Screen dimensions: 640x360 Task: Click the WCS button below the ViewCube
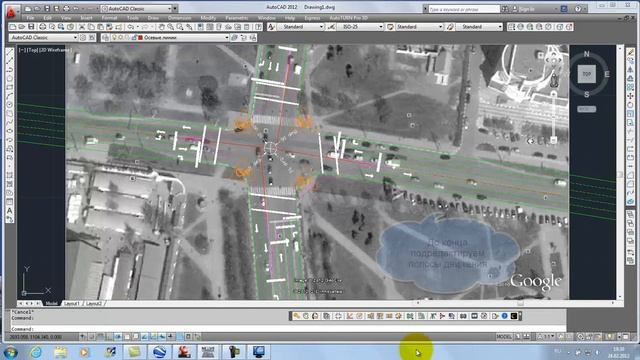587,109
